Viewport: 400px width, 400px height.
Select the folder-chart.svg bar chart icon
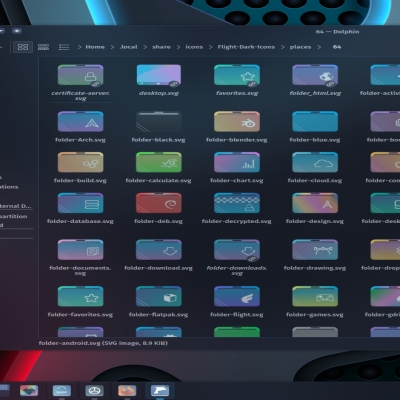(237, 162)
